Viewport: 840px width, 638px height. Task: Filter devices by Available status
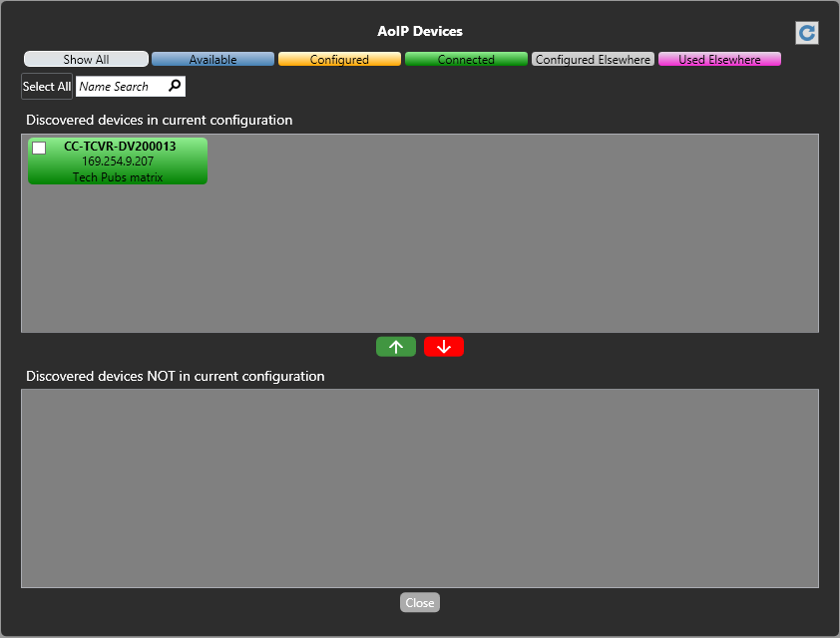pyautogui.click(x=212, y=60)
